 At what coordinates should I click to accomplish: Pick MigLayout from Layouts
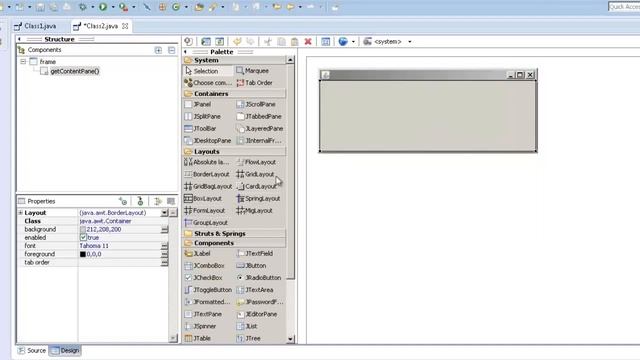pos(254,210)
